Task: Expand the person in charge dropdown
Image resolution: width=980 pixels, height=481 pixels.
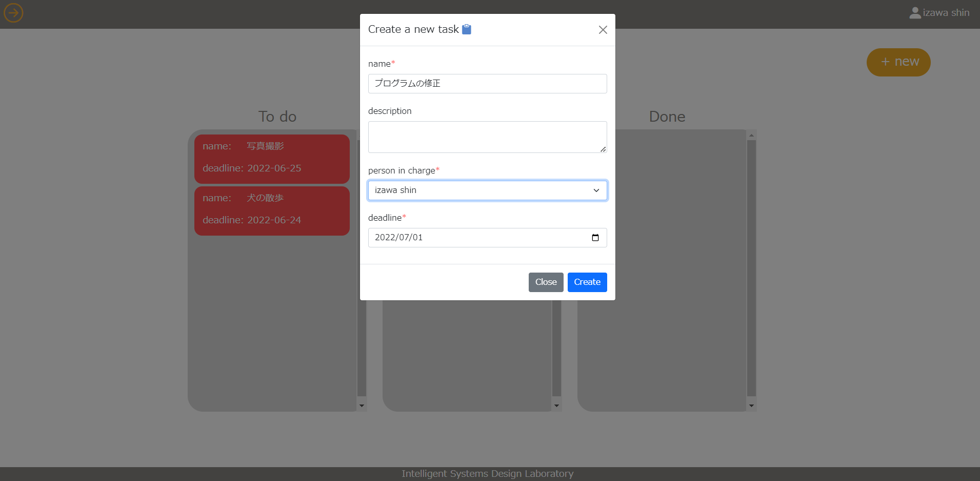Action: 488,190
